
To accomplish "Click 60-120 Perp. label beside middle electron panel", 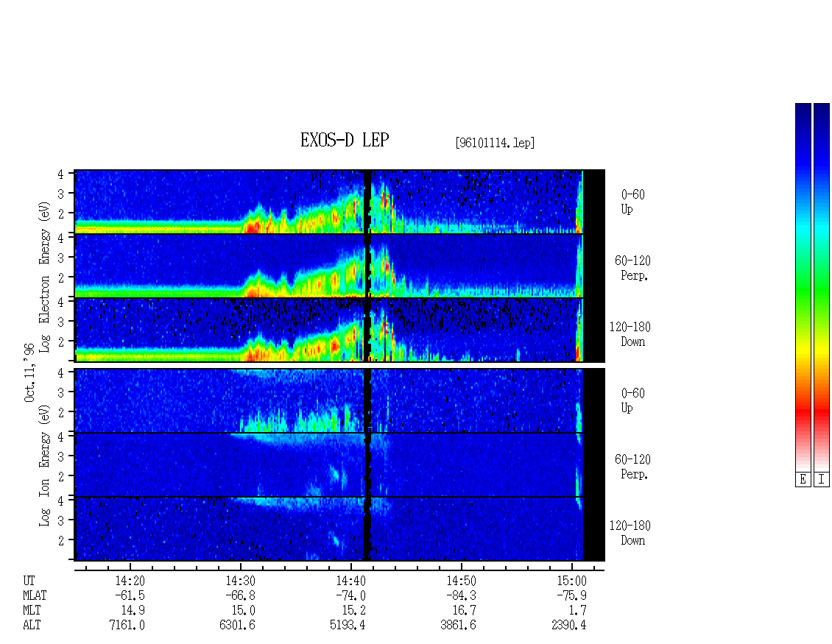I will (x=632, y=268).
